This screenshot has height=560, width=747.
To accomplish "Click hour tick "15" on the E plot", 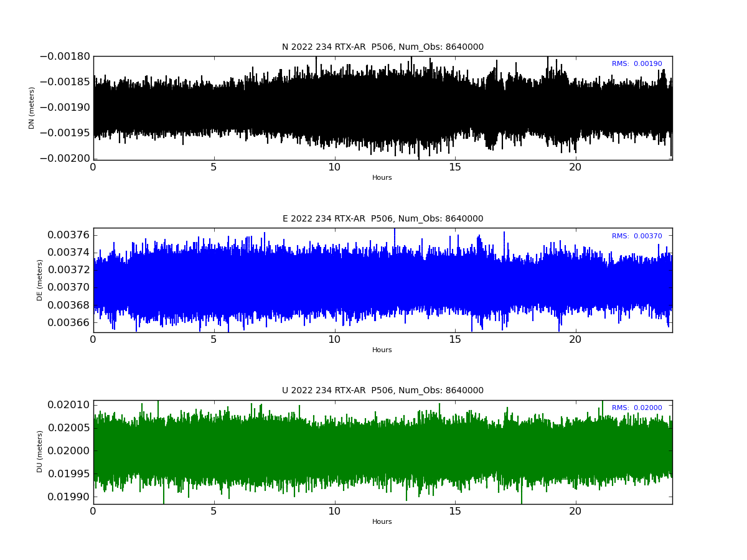I will tap(455, 340).
